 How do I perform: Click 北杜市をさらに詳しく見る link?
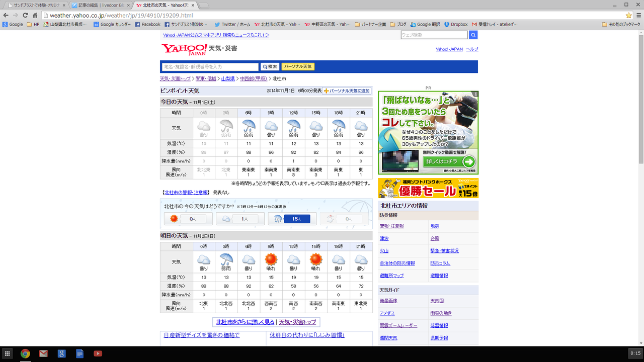[245, 322]
